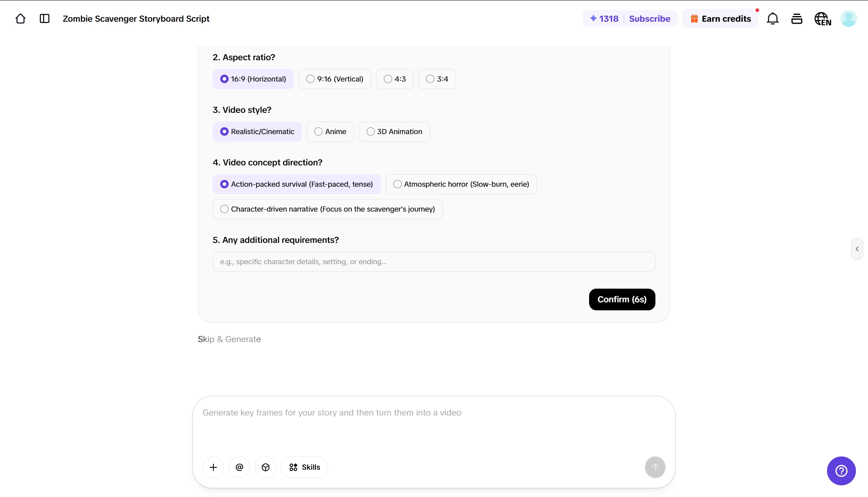Confirm the storyboard settings
This screenshot has height=497, width=868.
coord(622,299)
